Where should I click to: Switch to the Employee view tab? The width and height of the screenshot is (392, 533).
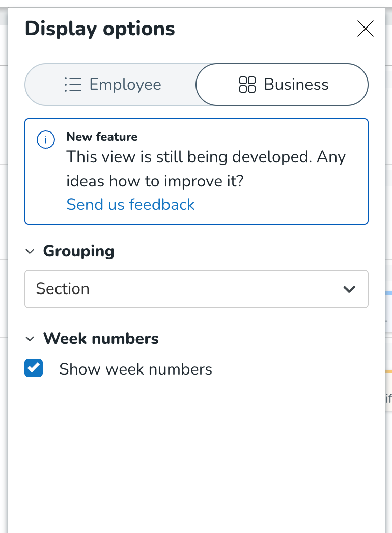[113, 85]
